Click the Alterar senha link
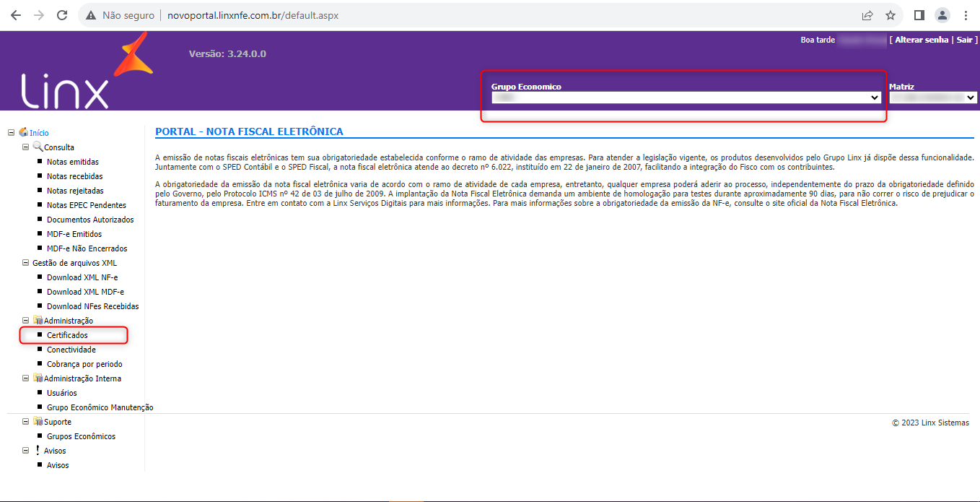Image resolution: width=980 pixels, height=502 pixels. click(x=922, y=40)
